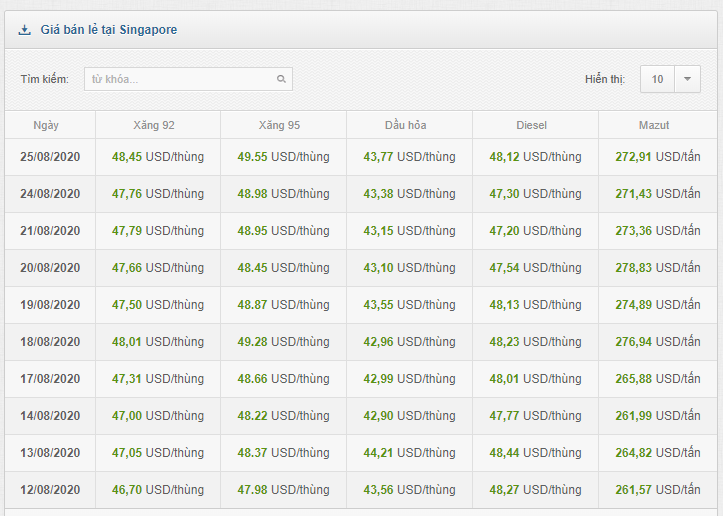
Task: Sort by the Xăng 92 column header
Action: [154, 125]
